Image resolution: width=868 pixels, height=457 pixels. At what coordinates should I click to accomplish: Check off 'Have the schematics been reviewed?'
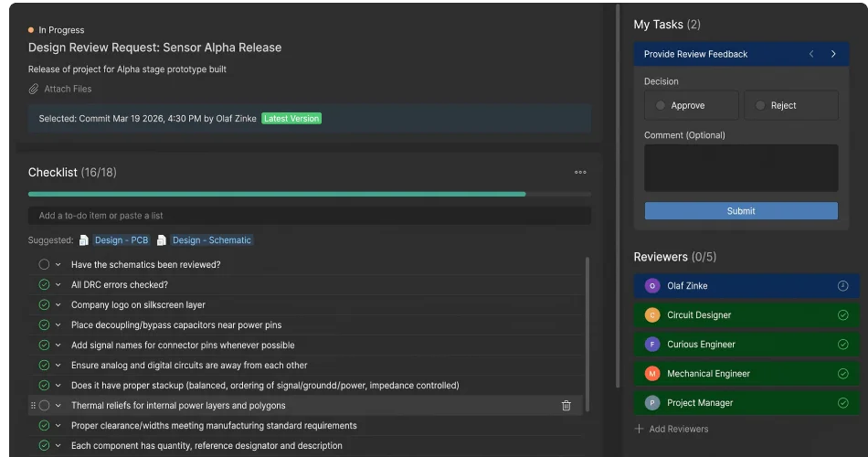coord(44,265)
